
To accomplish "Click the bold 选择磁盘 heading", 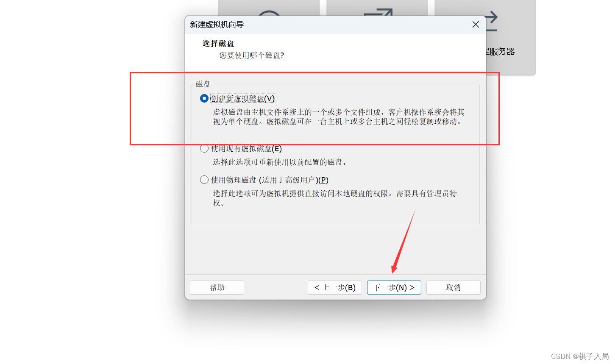I will [218, 44].
